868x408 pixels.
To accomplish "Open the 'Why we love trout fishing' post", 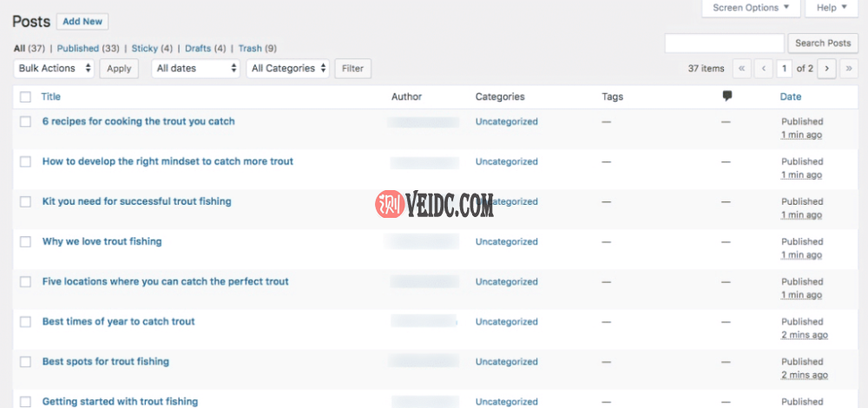I will [102, 241].
